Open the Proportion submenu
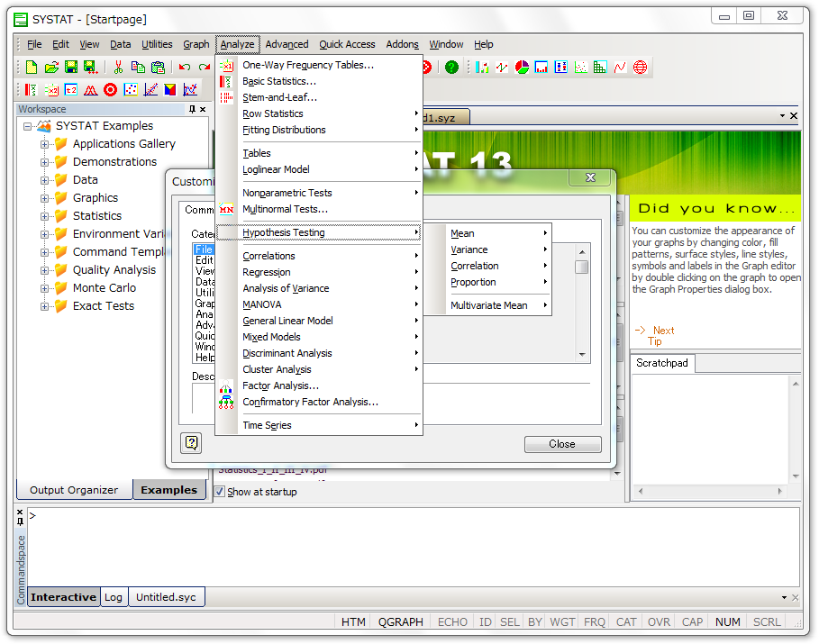Screen dimensions: 819x644 point(487,282)
